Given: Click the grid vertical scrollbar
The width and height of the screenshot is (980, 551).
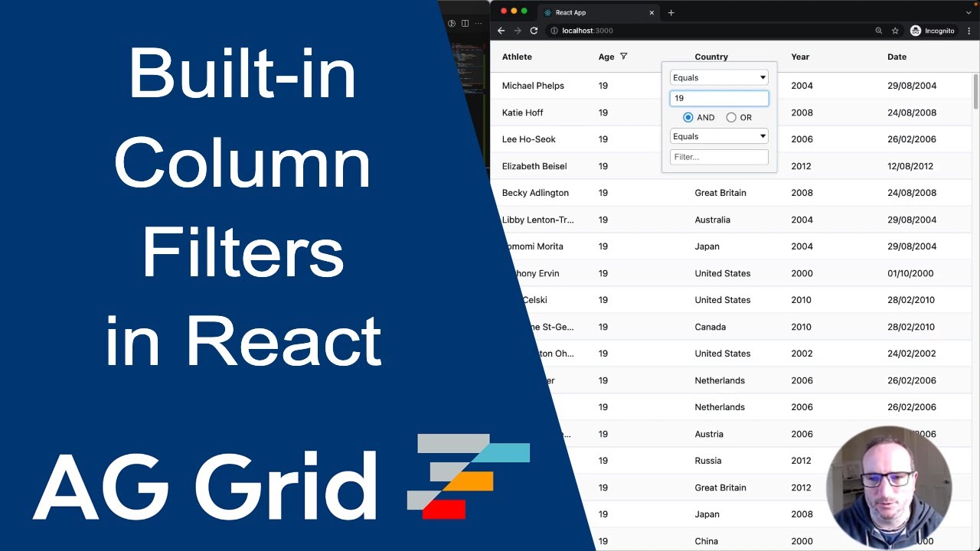Looking at the screenshot, I should click(x=975, y=91).
